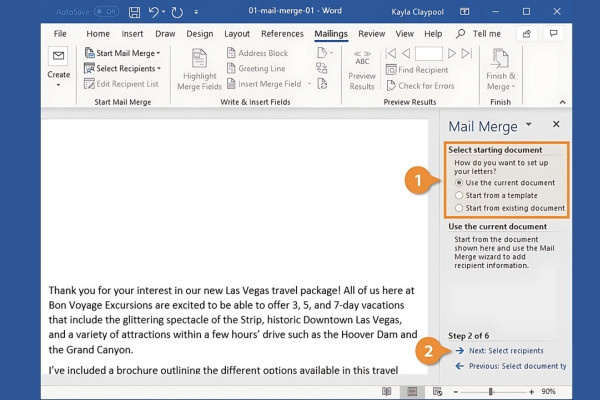Insert a Greeting Line
This screenshot has width=600, height=400.
256,69
